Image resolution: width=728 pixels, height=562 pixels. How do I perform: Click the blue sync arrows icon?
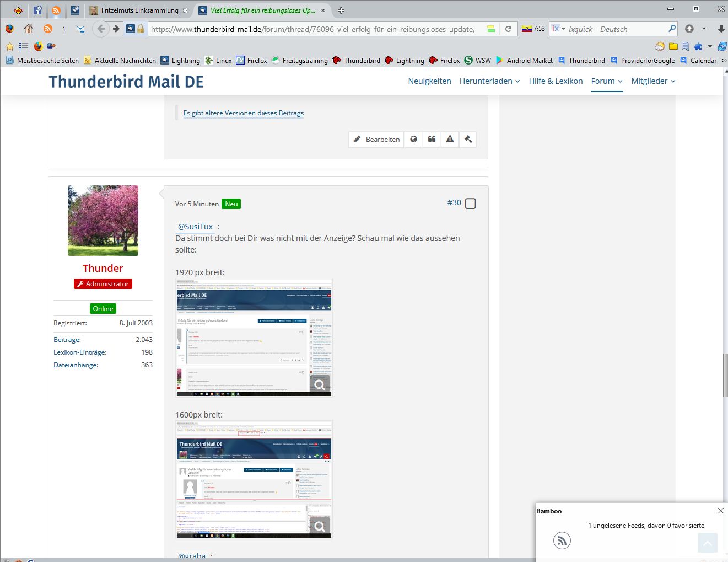(x=722, y=46)
